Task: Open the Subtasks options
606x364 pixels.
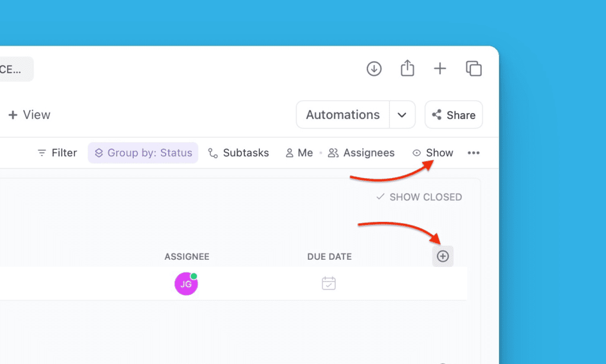Action: (238, 153)
